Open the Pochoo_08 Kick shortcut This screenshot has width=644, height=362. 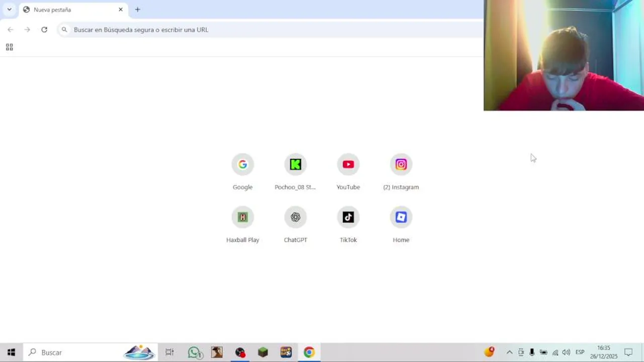[x=295, y=172]
